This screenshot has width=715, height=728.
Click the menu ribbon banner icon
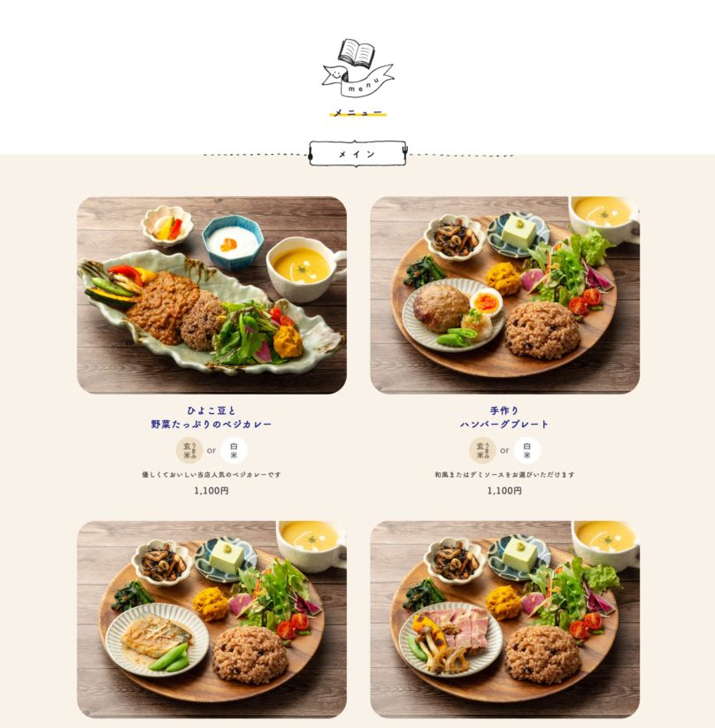(x=357, y=80)
